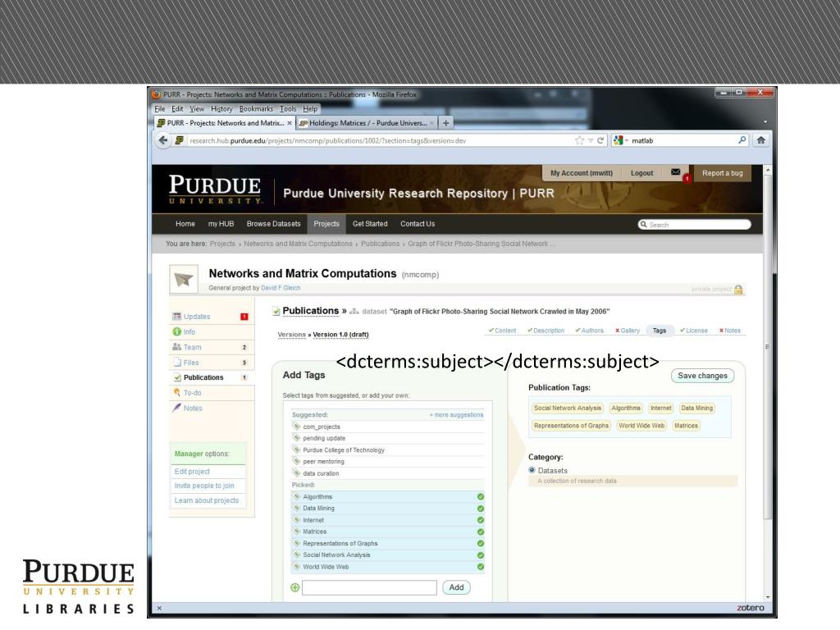Viewport: 840px width, 630px height.
Task: Open the License step tab
Action: [x=694, y=331]
